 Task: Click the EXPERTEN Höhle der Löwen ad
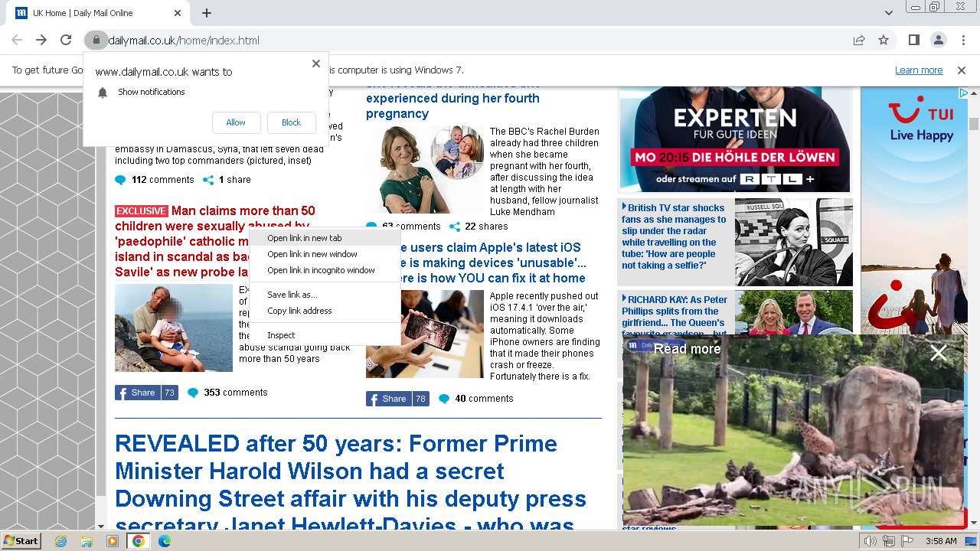(x=735, y=139)
